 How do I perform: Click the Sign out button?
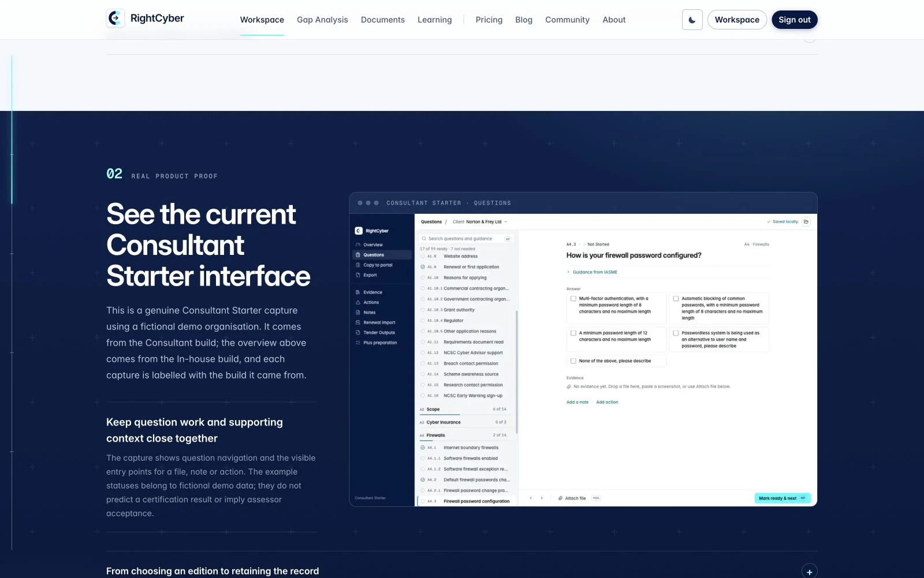[795, 20]
